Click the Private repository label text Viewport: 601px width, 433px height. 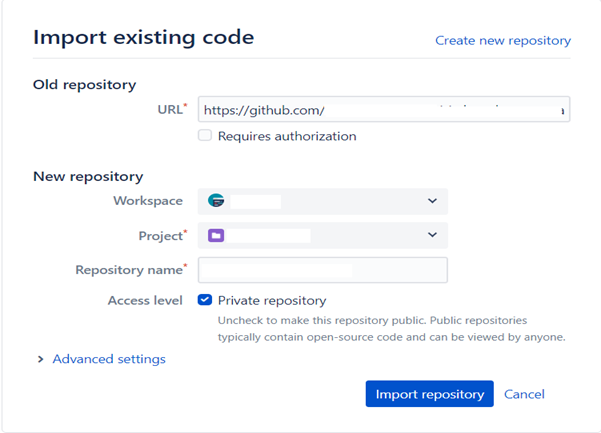point(272,300)
